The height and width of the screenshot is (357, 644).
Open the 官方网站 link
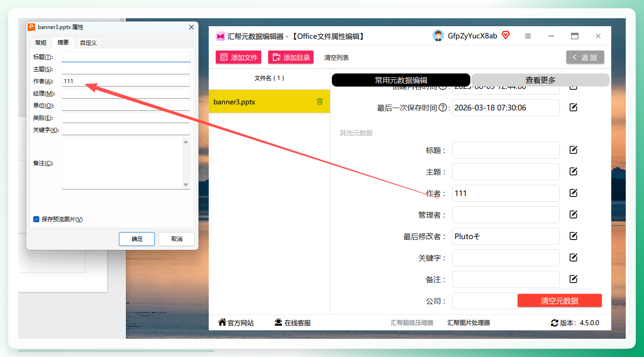tap(236, 323)
